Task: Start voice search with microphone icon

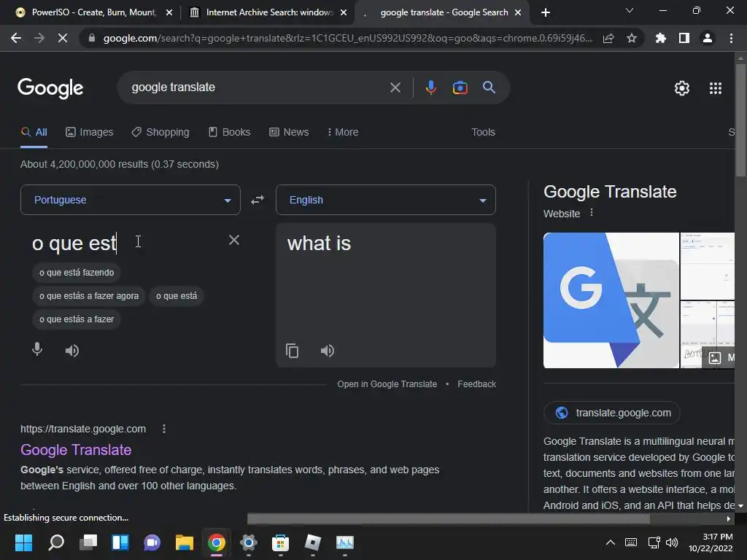Action: point(430,87)
